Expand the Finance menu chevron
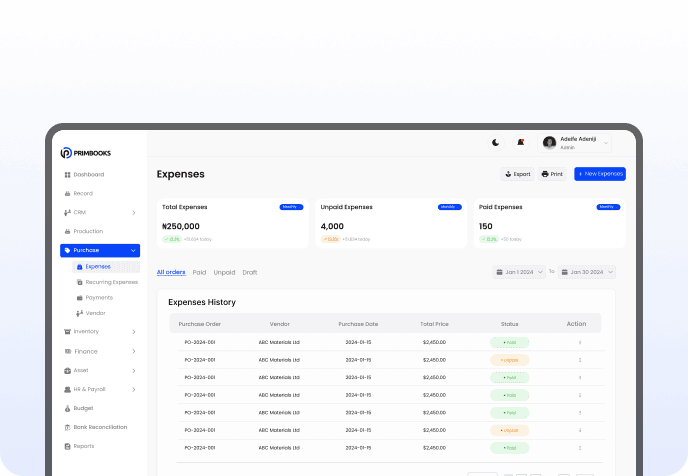The height and width of the screenshot is (476, 688). [x=134, y=351]
